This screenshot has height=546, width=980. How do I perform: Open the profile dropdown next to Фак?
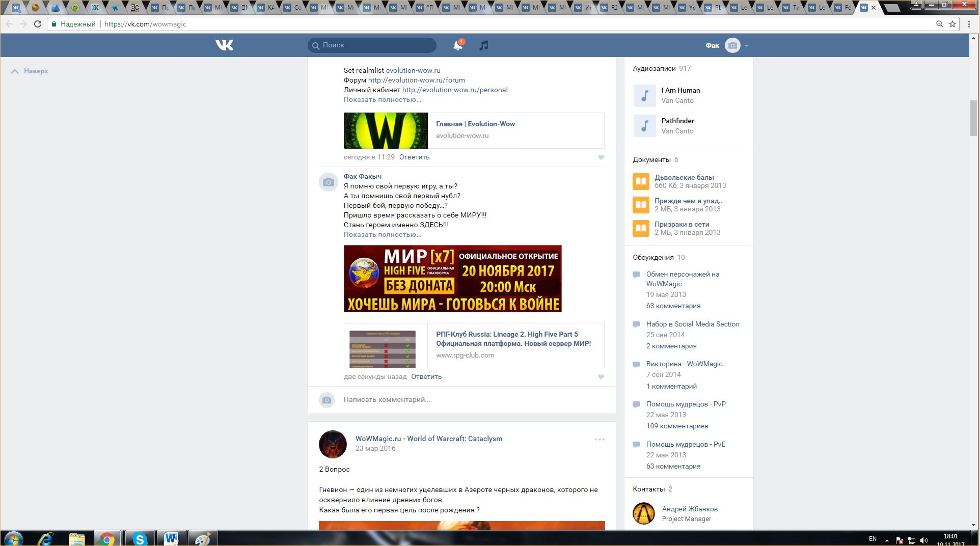(746, 46)
